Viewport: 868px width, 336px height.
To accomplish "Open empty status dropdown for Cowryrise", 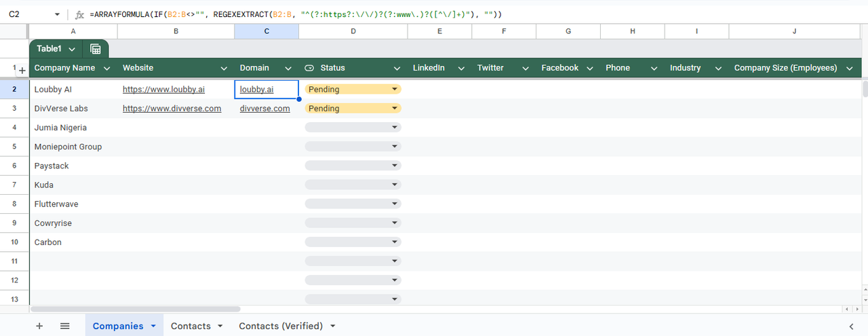I will click(x=353, y=223).
